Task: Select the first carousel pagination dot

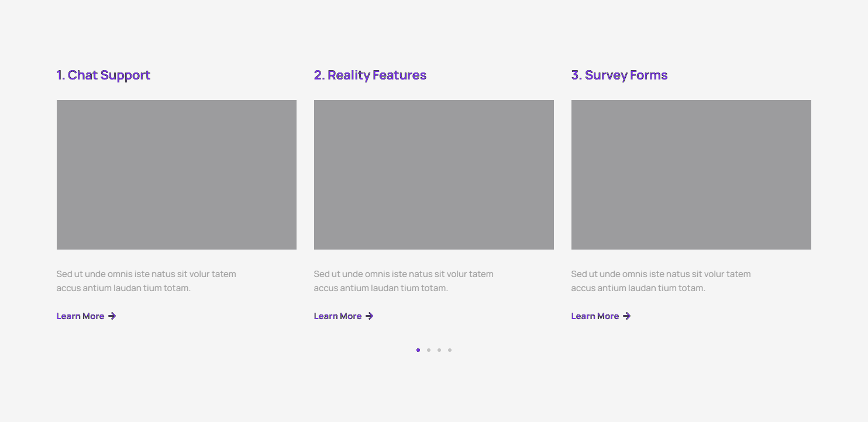Action: (x=418, y=350)
